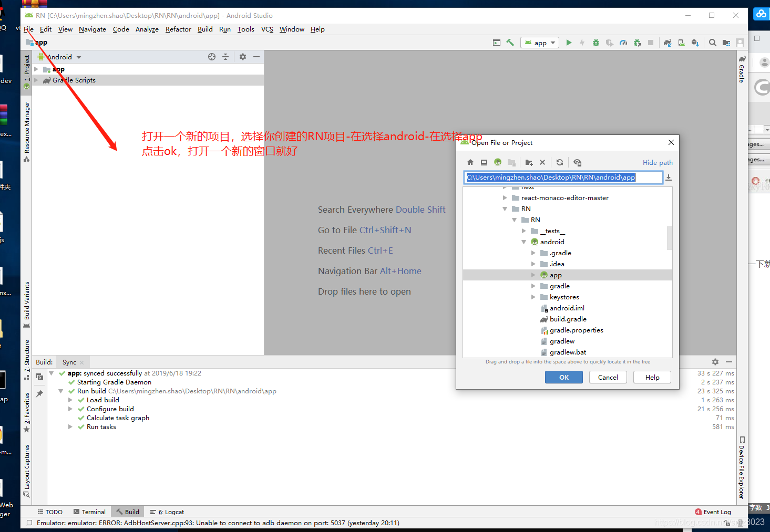Click the delete X icon in dialog toolbar
This screenshot has width=770, height=532.
[542, 162]
